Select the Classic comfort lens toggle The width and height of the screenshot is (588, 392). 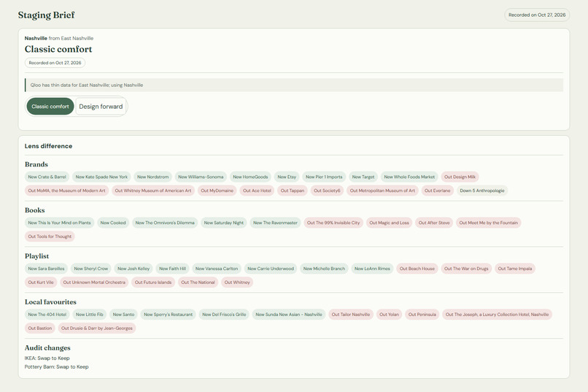(x=50, y=107)
